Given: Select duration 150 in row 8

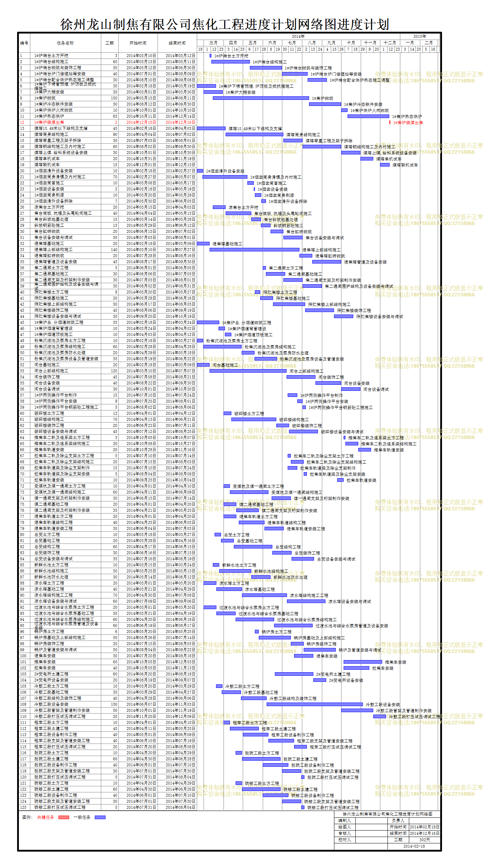Looking at the screenshot, I should point(114,98).
